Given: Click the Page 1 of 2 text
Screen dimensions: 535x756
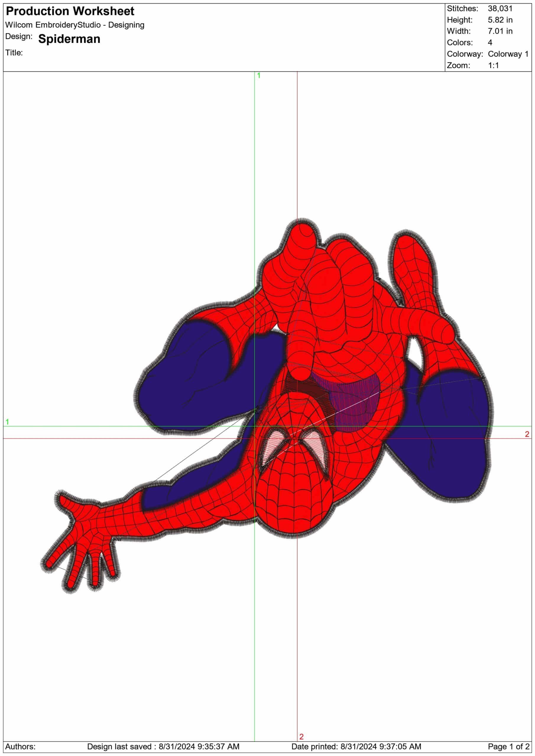Looking at the screenshot, I should point(509,747).
